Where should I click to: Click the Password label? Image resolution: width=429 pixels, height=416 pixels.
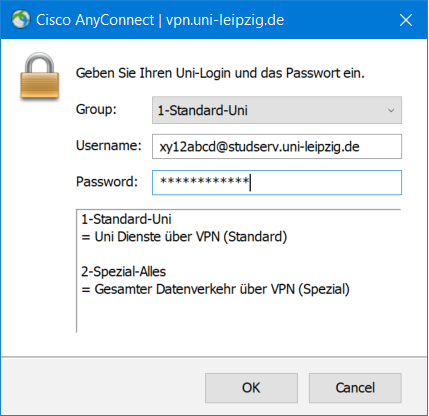[x=107, y=182]
